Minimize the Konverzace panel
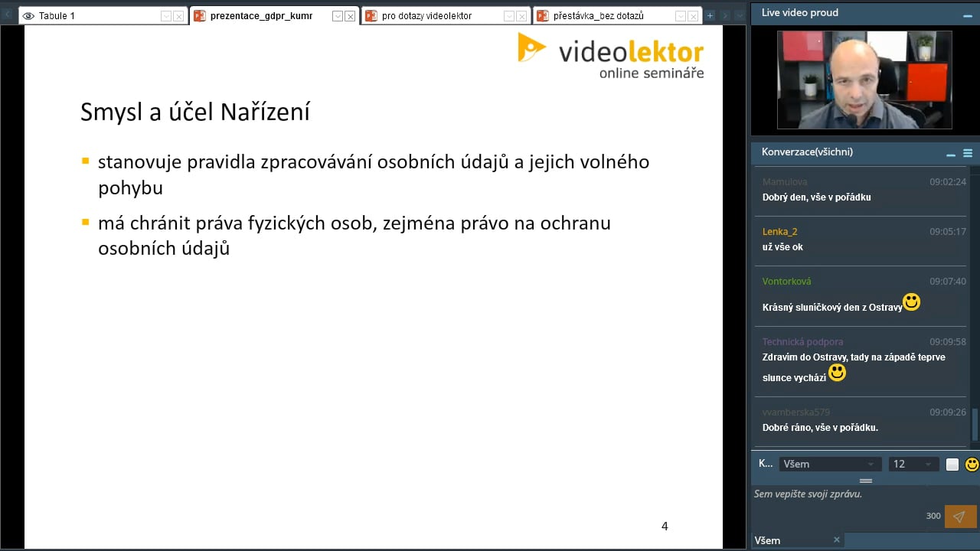 point(951,154)
